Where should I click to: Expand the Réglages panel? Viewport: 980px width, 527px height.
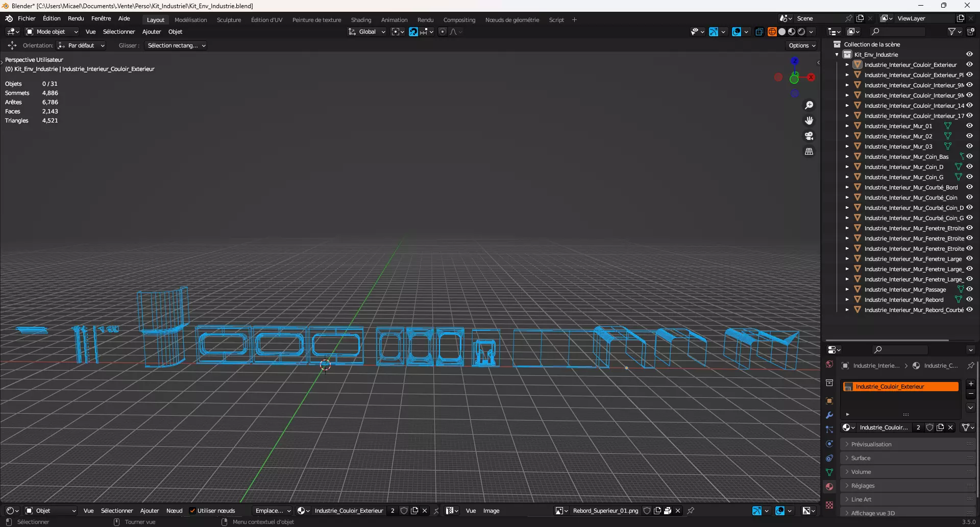point(909,486)
